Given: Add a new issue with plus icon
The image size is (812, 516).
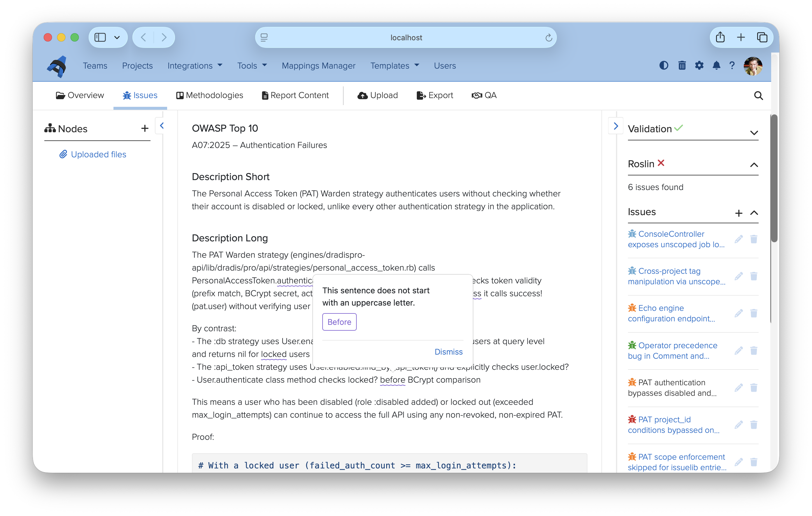Looking at the screenshot, I should coord(738,213).
